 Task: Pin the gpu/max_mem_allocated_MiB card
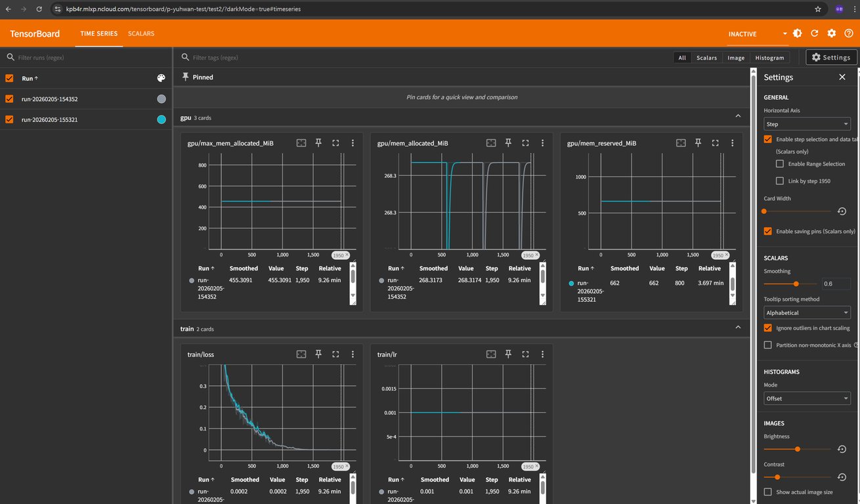(x=318, y=143)
